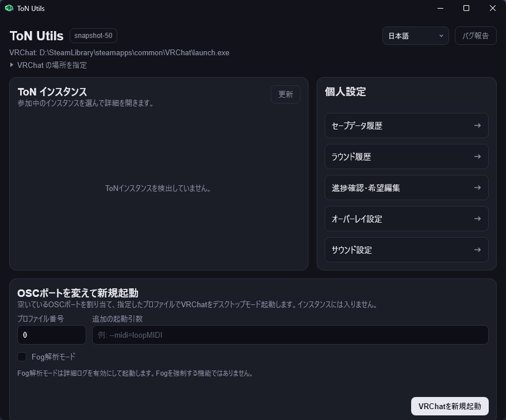Minimize the ToN Utils window

coord(440,8)
